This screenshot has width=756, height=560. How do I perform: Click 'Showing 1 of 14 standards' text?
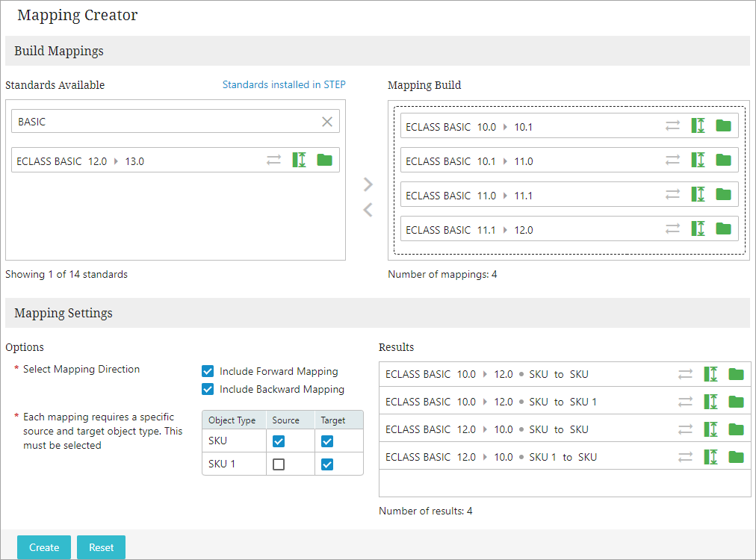pyautogui.click(x=66, y=274)
